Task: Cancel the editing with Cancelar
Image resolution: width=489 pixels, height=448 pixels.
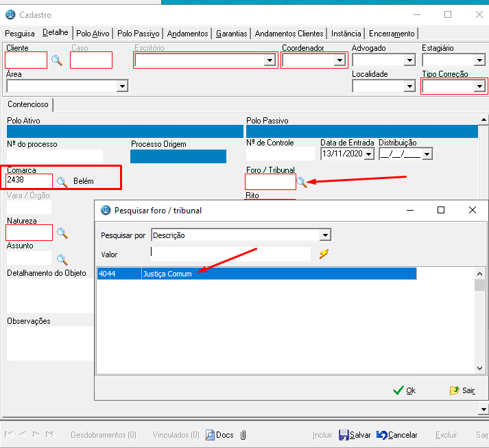Action: tap(396, 435)
